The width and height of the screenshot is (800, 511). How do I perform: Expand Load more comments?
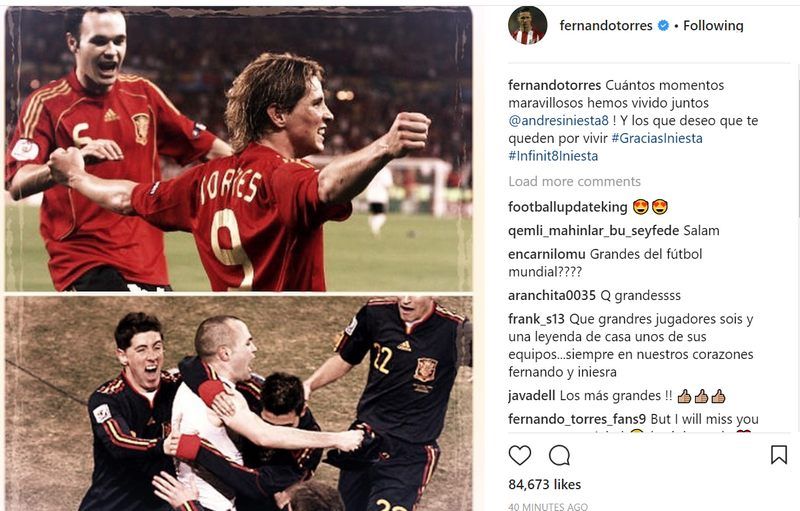click(574, 182)
